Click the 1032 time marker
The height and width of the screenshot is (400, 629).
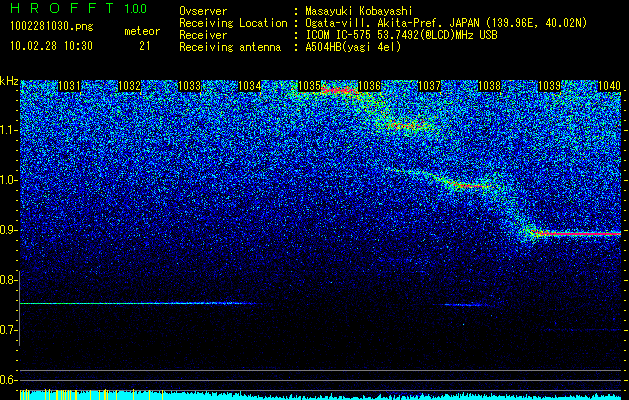point(130,86)
